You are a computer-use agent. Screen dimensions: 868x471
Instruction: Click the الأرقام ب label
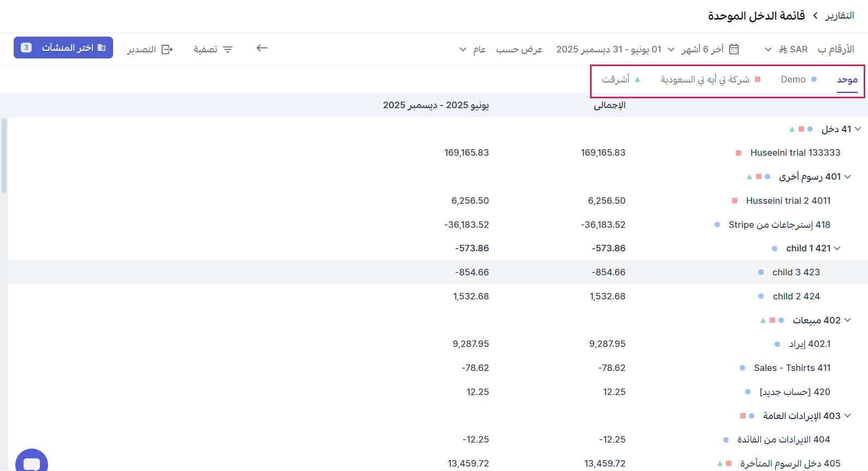tap(836, 49)
